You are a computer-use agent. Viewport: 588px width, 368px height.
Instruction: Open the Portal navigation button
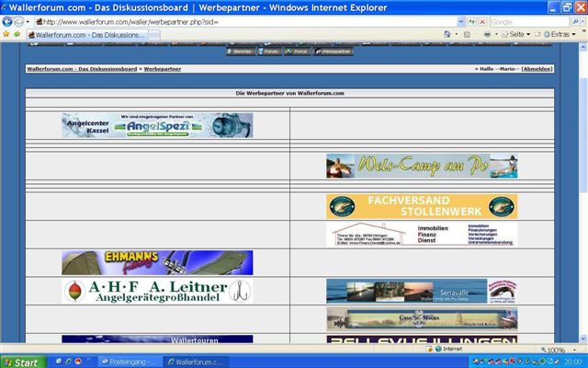[298, 52]
